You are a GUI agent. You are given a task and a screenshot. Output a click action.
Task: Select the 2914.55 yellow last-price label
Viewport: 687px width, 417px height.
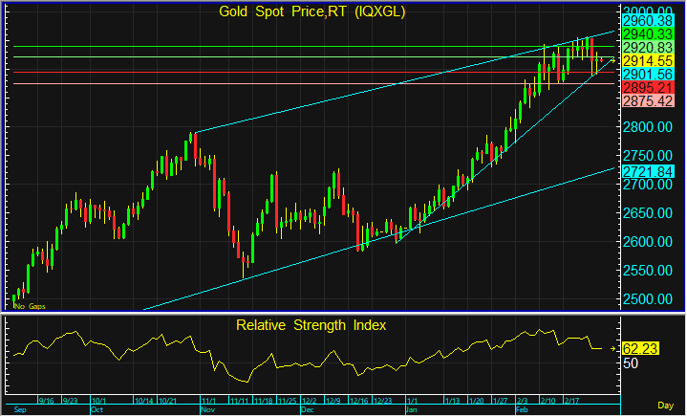point(647,61)
